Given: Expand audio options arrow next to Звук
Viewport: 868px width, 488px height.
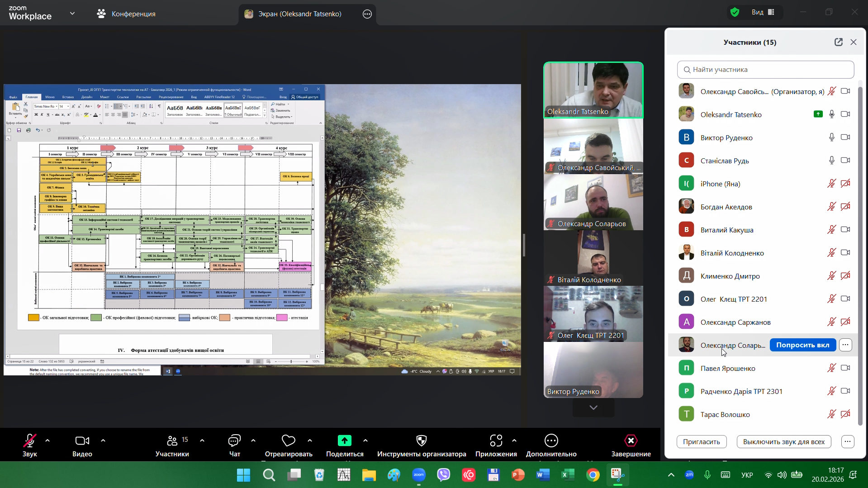Looking at the screenshot, I should [x=47, y=441].
